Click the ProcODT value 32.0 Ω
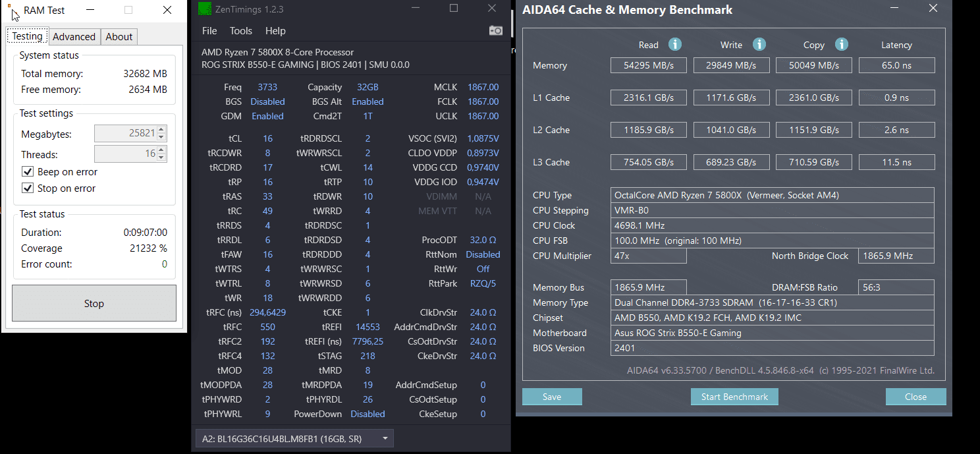 click(x=483, y=240)
